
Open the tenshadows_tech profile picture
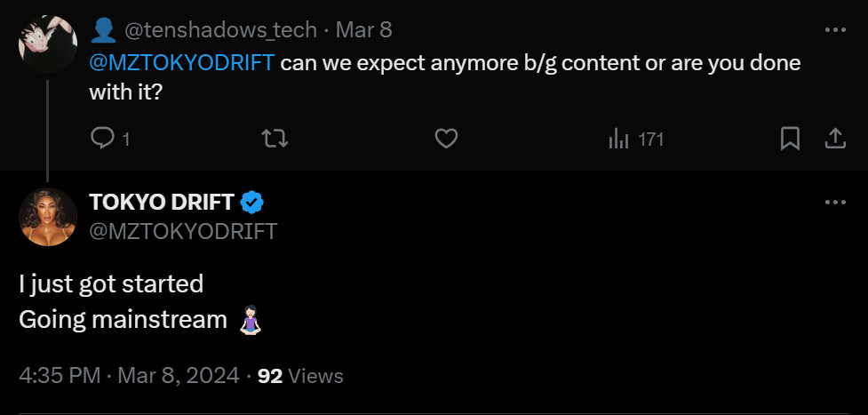point(48,44)
